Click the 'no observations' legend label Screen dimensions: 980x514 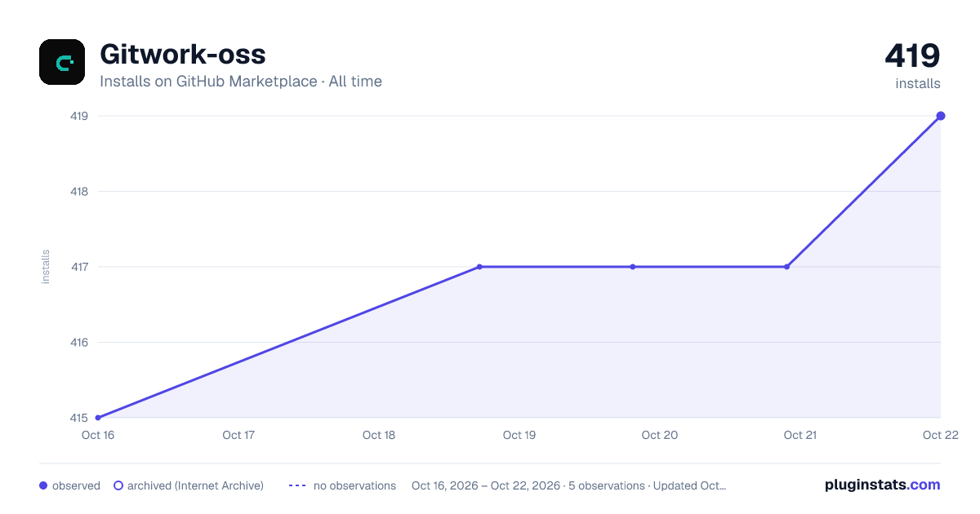point(354,485)
